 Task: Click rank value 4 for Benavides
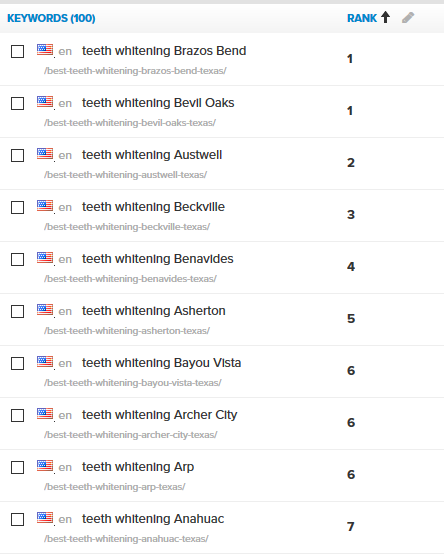click(351, 267)
